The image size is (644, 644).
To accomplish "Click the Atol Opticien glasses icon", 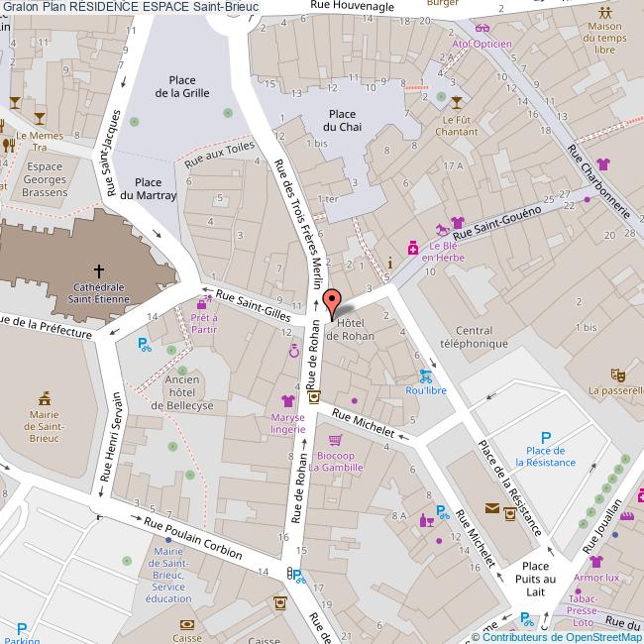I will (x=482, y=29).
